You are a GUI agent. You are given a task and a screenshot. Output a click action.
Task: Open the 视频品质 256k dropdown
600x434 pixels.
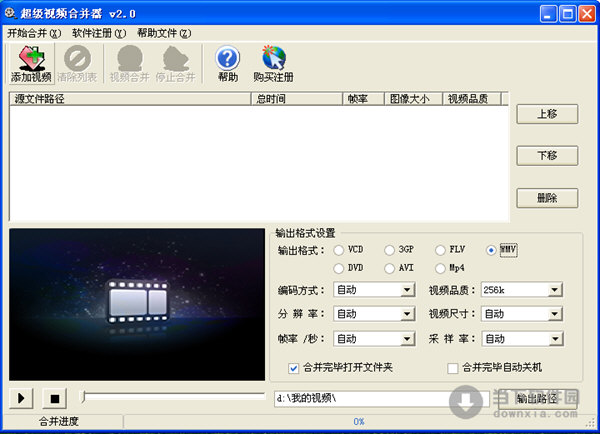[555, 290]
